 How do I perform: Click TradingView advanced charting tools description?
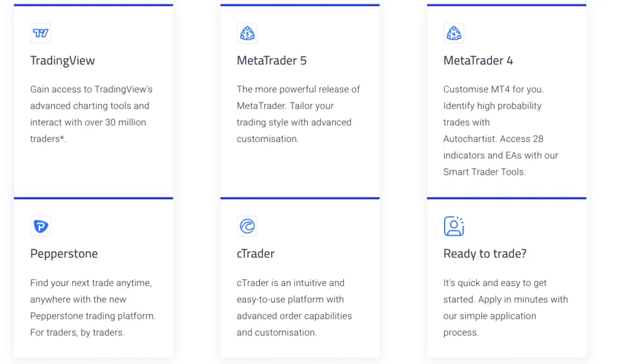[x=91, y=114]
